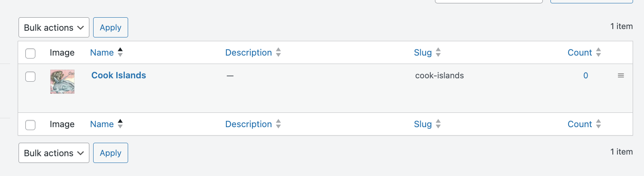
Task: Click sort arrows beside bottom Description header
Action: (x=278, y=124)
